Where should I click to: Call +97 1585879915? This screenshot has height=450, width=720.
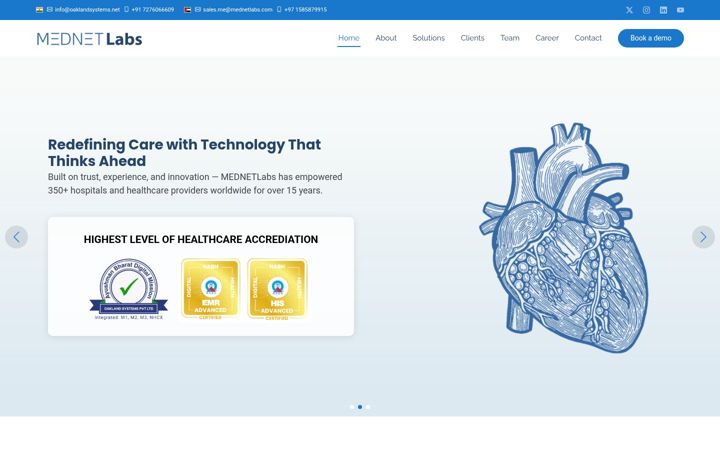coord(305,9)
